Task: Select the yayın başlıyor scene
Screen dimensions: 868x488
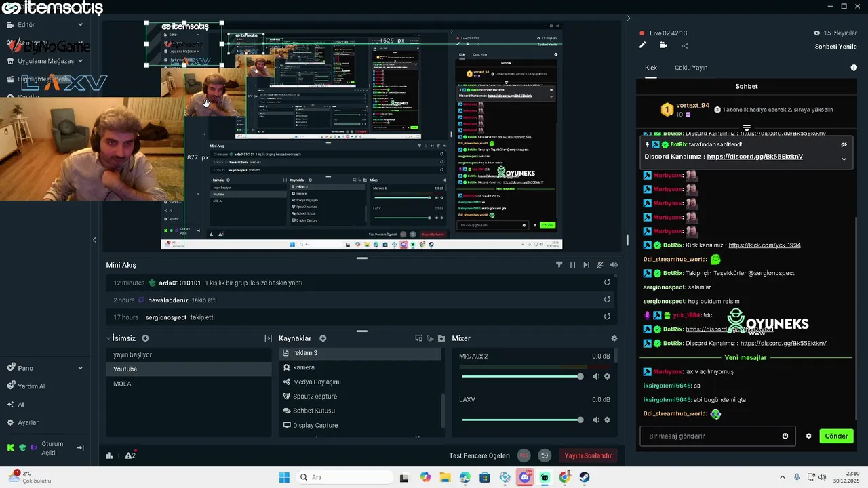Action: (x=189, y=354)
